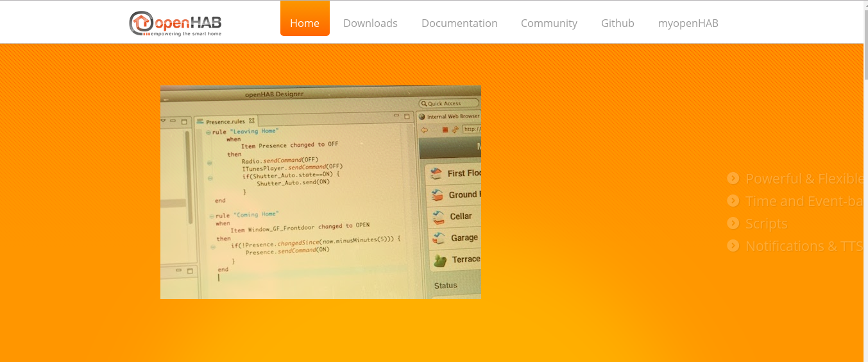Click the arrow bullet beside Scripts
The width and height of the screenshot is (868, 362).
[733, 223]
